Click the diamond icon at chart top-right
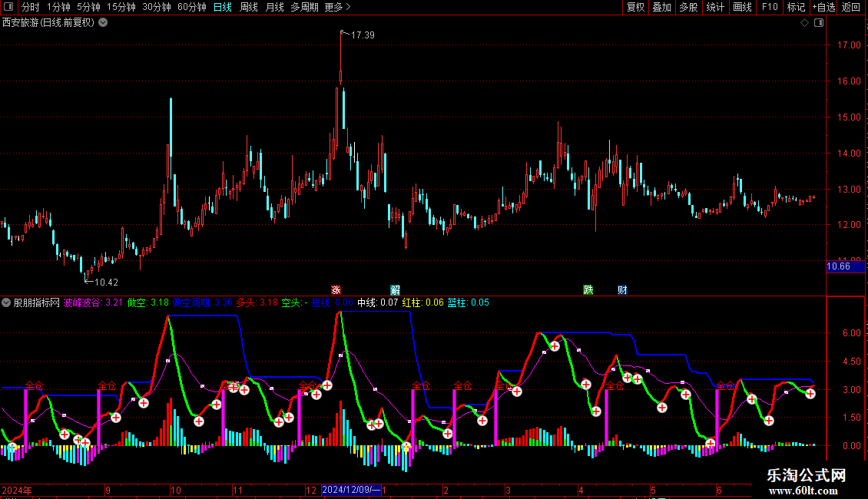 [804, 23]
